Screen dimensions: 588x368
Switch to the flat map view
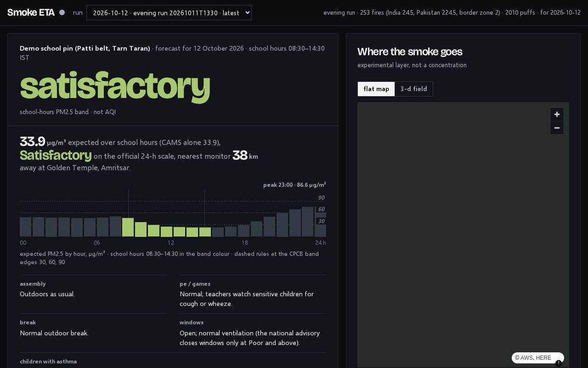(x=376, y=89)
